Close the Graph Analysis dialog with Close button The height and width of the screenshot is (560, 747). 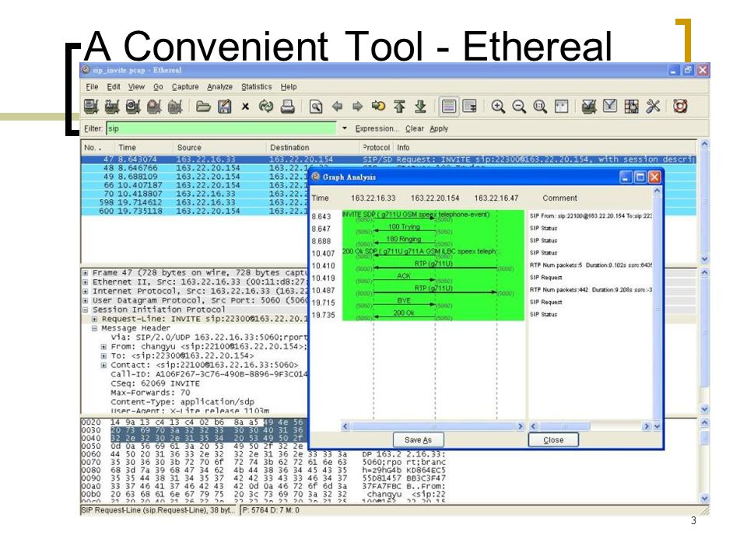click(x=553, y=440)
